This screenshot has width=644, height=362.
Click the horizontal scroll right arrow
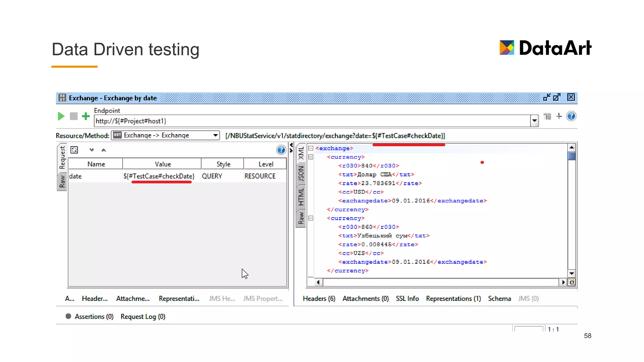(563, 282)
